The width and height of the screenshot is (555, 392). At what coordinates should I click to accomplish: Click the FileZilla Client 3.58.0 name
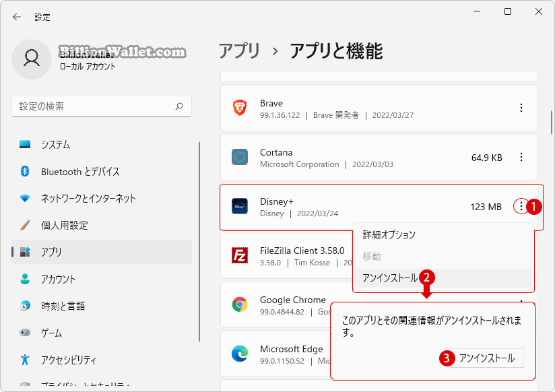pyautogui.click(x=302, y=251)
